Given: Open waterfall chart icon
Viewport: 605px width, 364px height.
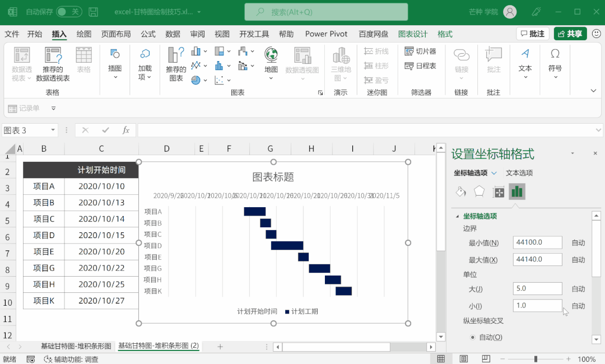Looking at the screenshot, I should (243, 51).
